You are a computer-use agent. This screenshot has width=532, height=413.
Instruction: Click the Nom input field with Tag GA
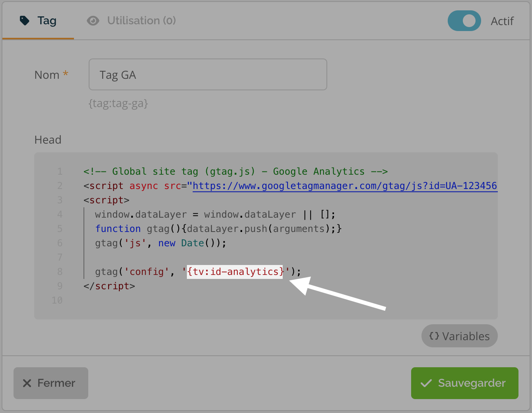pyautogui.click(x=208, y=74)
